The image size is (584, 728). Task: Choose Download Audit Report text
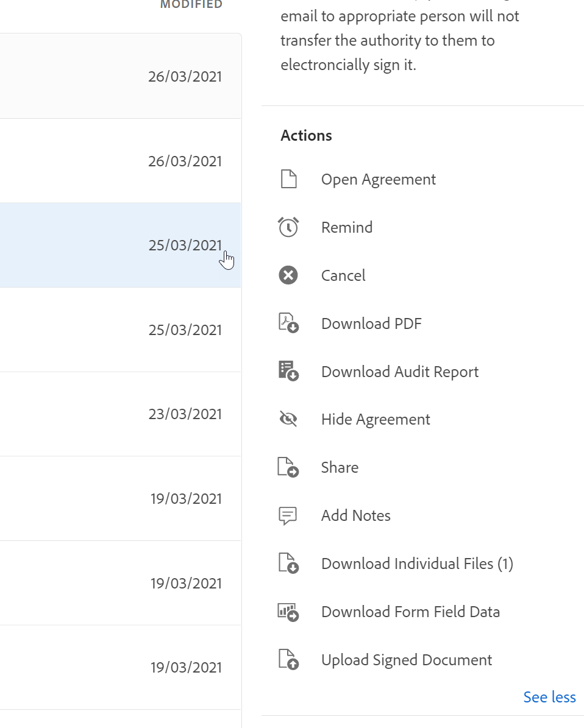click(x=399, y=372)
